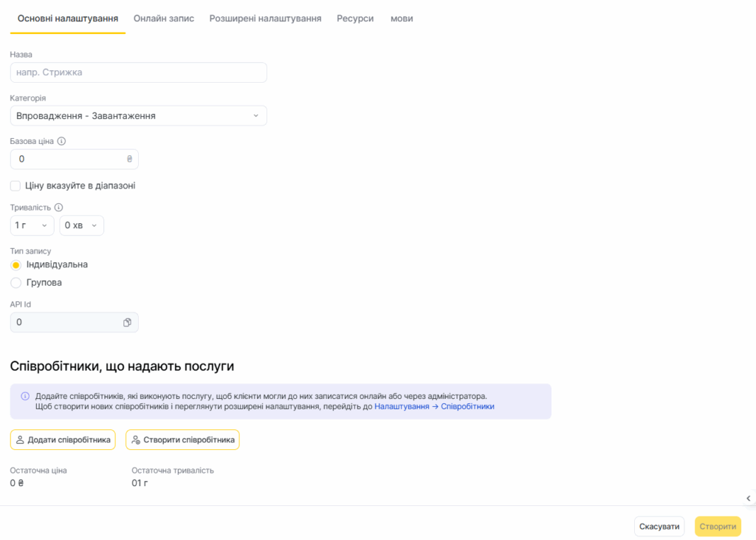Image resolution: width=756 pixels, height=540 pixels.
Task: Switch to the Онлайн запис tab
Action: pyautogui.click(x=164, y=18)
